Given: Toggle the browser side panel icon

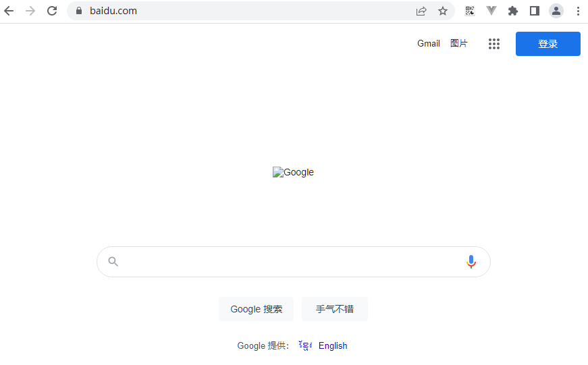Looking at the screenshot, I should tap(535, 11).
